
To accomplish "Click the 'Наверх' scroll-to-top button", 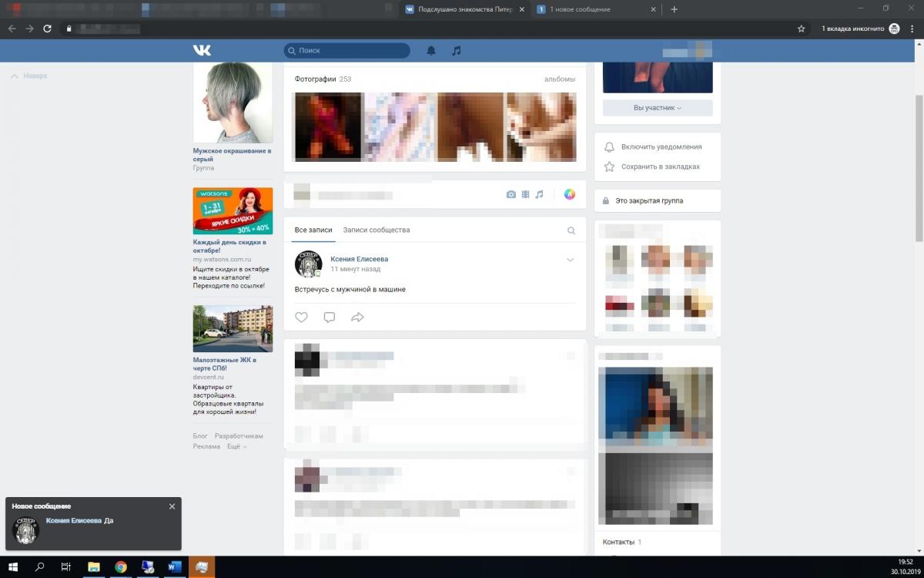I will (x=29, y=76).
